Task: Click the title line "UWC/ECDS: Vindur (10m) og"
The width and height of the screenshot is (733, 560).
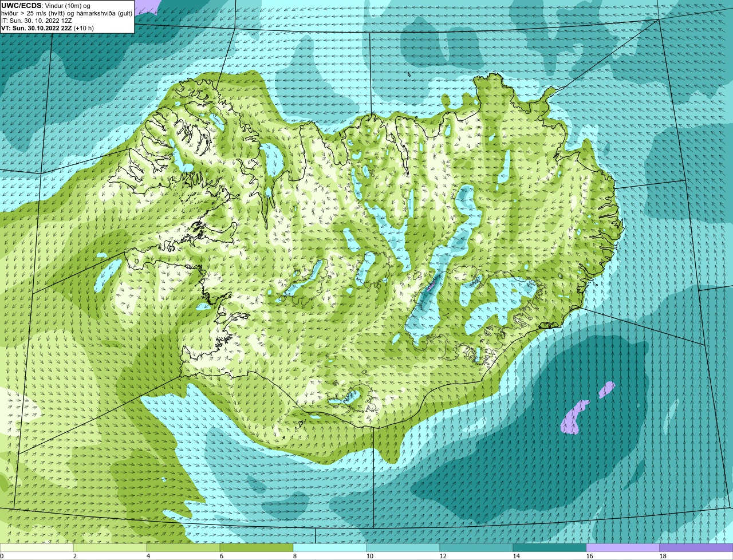Action: point(46,5)
